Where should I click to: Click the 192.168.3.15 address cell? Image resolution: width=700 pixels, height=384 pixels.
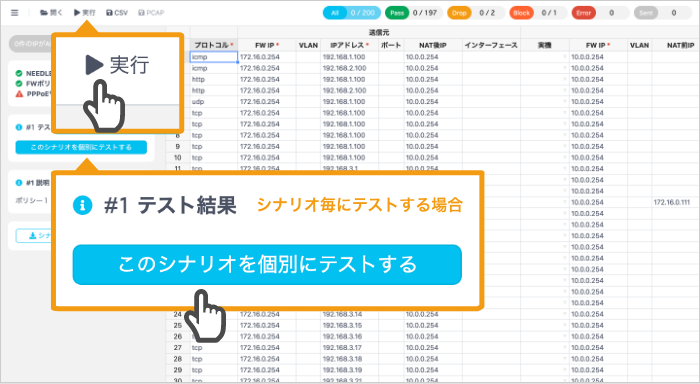350,326
